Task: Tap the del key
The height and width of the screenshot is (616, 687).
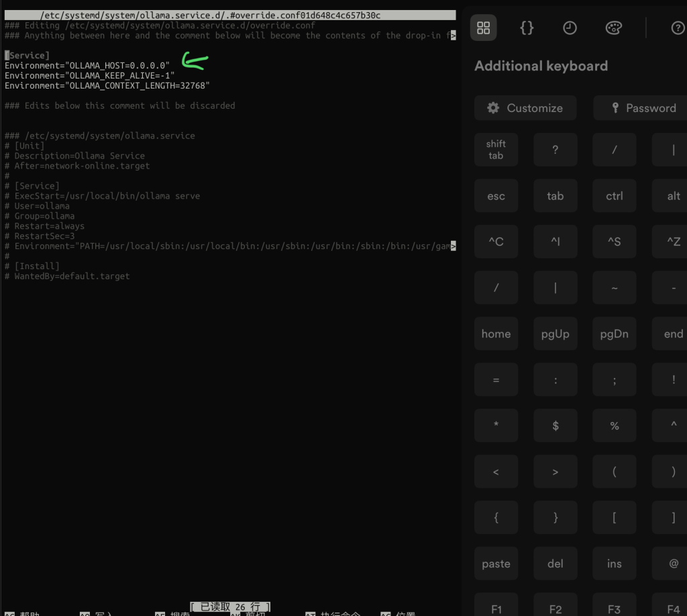Action: 555,564
